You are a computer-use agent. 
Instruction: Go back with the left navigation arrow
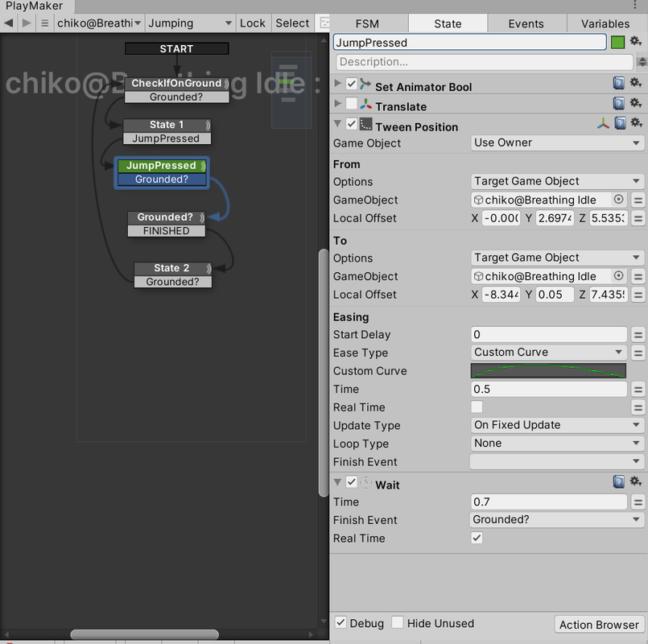(x=9, y=23)
